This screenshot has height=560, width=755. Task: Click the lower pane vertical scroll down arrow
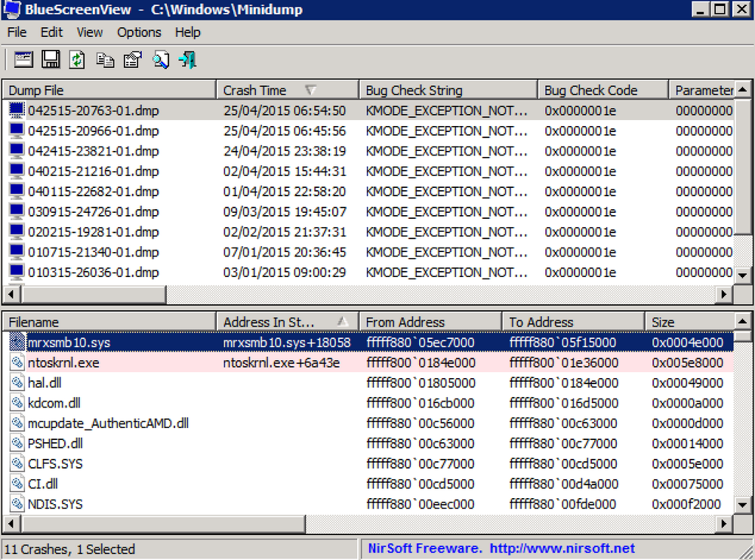(743, 505)
